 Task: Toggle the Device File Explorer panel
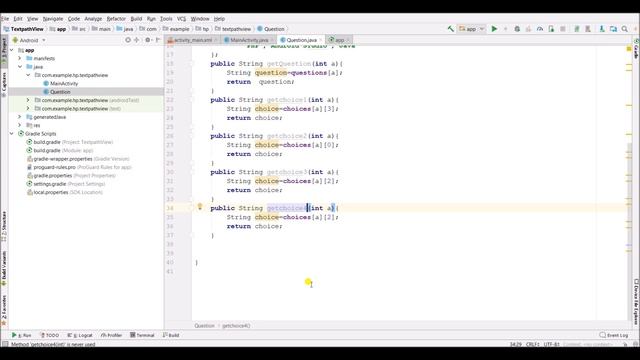coord(636,302)
